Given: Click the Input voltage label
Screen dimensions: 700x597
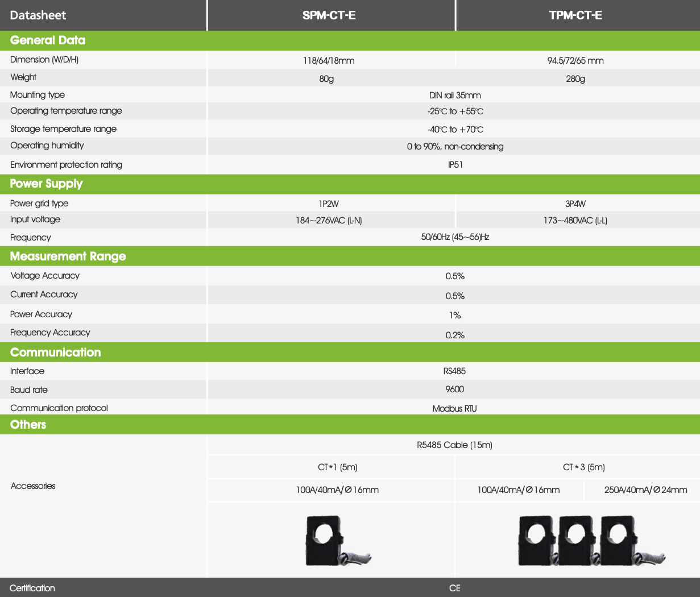Looking at the screenshot, I should 35,219.
